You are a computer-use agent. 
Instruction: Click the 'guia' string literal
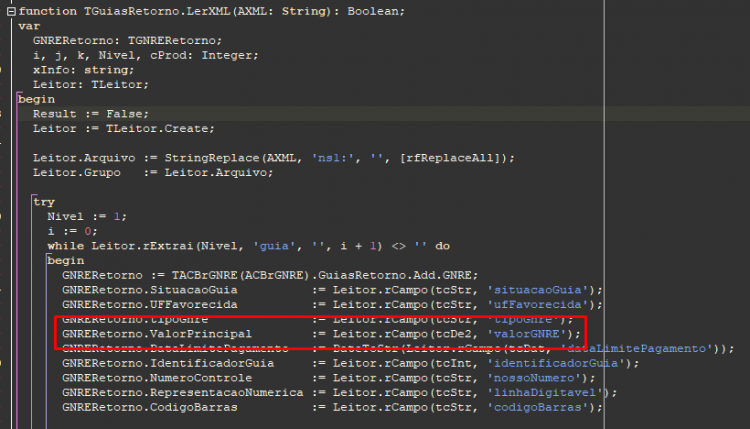[274, 246]
